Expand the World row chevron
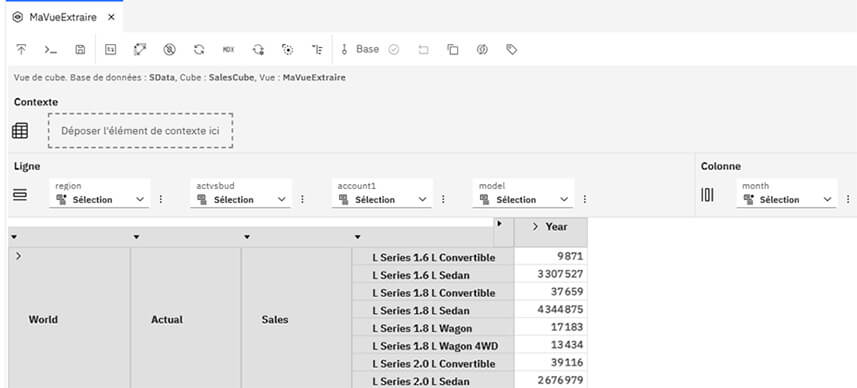Screen dimensions: 857x388 pos(19,256)
